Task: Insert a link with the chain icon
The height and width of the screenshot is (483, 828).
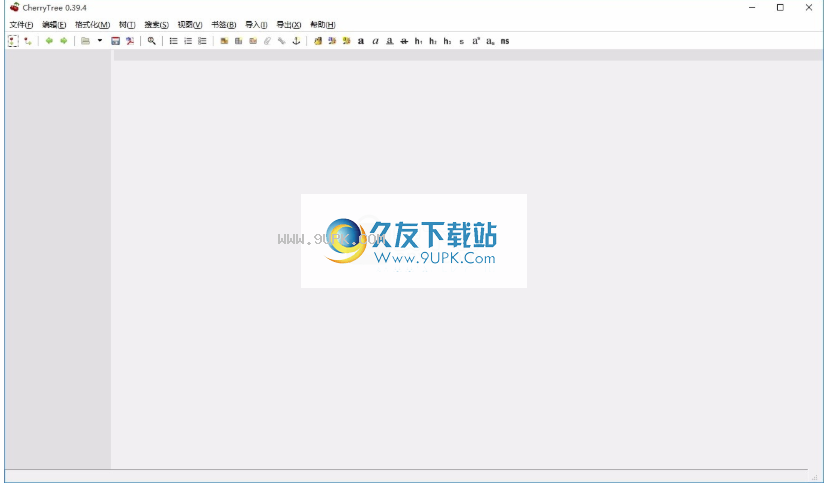Action: pyautogui.click(x=281, y=41)
